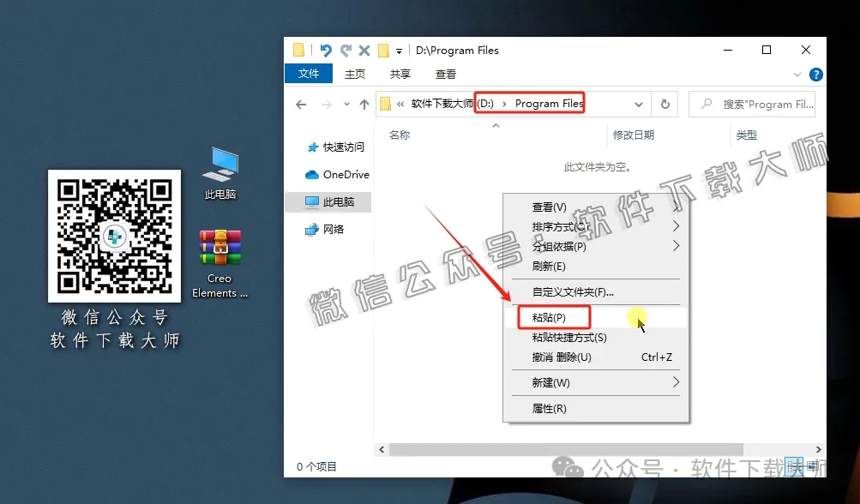Choose 自定义文件夹(F)... in context menu
Screen dimensions: 860x504
coord(596,291)
